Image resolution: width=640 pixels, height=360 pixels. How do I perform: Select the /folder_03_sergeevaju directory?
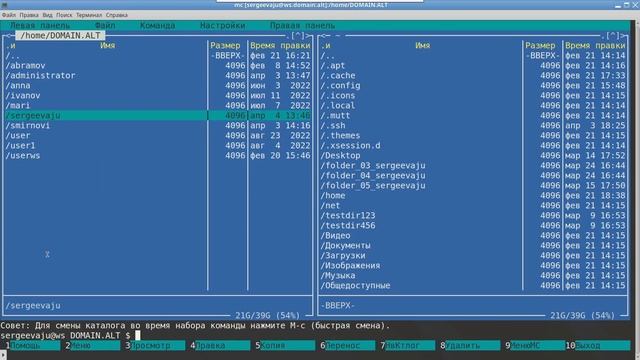[373, 165]
